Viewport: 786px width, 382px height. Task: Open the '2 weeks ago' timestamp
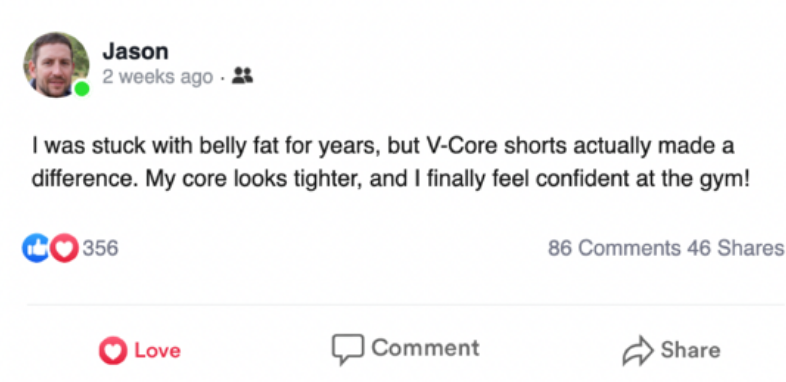157,77
